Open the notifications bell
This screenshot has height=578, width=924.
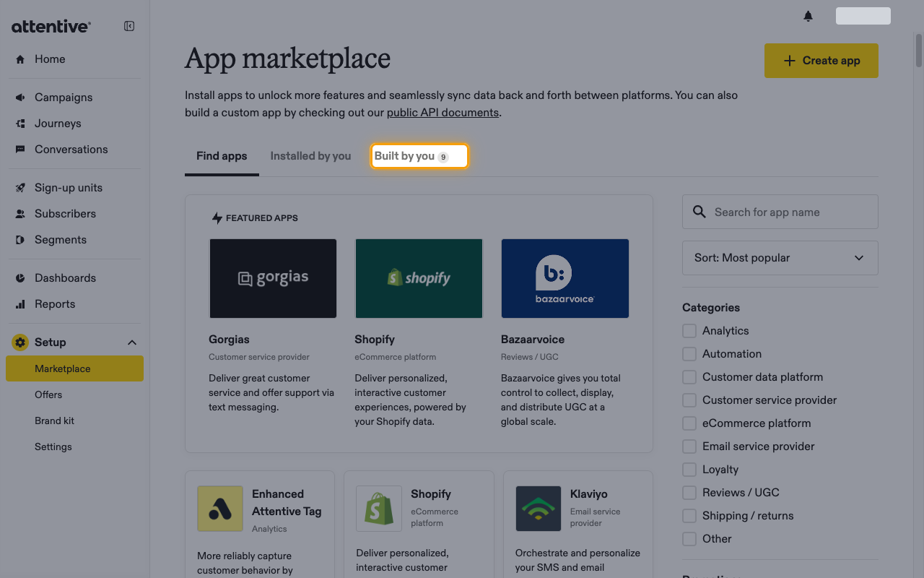[x=808, y=16]
